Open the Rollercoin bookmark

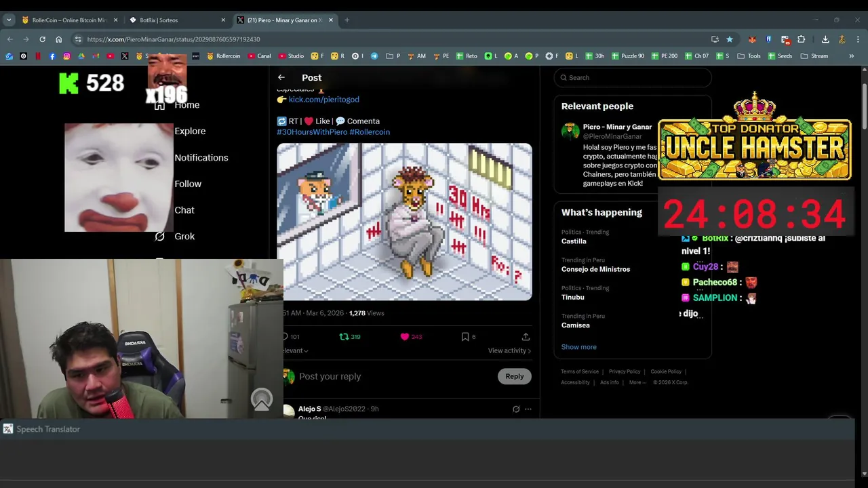click(224, 56)
